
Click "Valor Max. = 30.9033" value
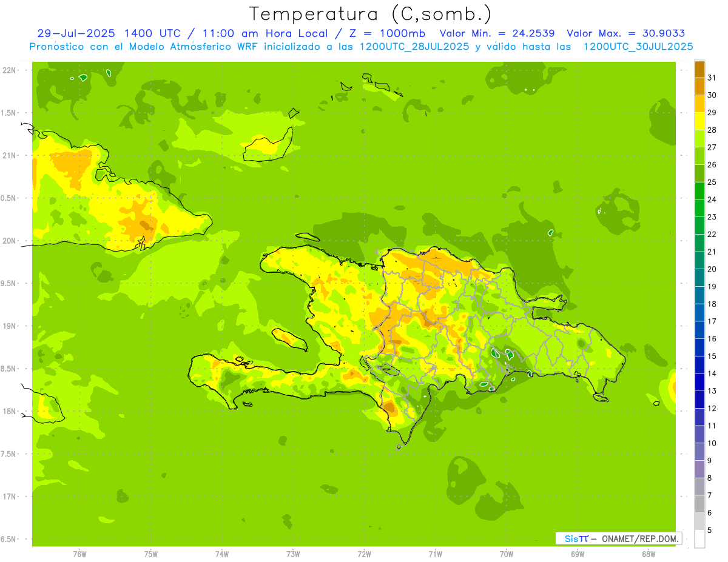(x=626, y=33)
